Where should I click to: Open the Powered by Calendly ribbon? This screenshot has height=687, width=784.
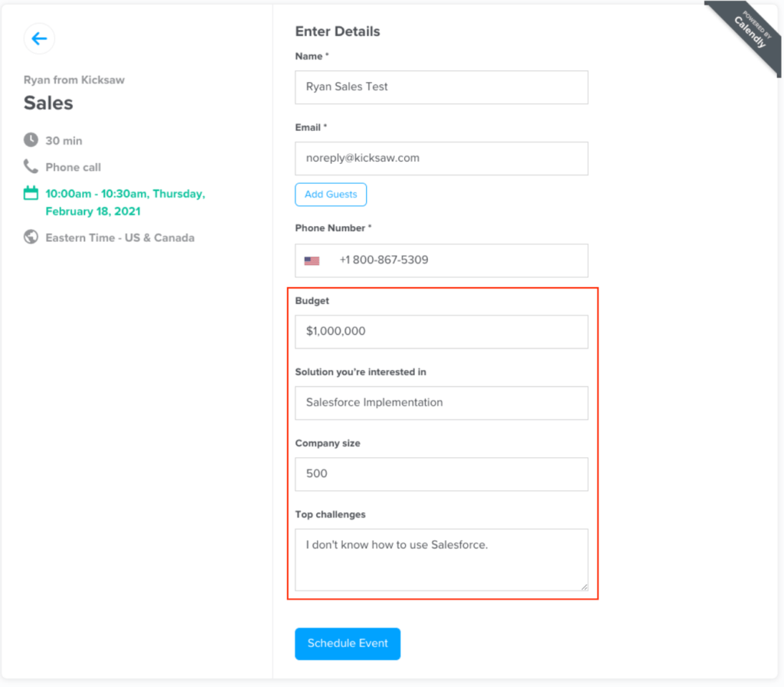tap(749, 32)
